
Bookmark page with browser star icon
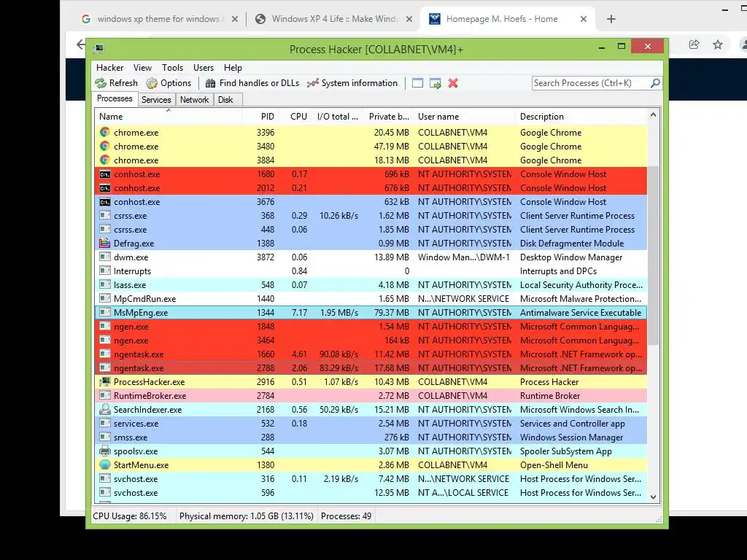(718, 44)
